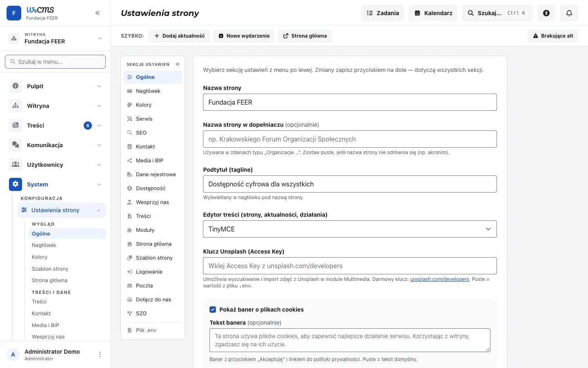Screen dimensions: 588x368
Task: Open the Szukaj search box in top bar
Action: click(x=497, y=13)
